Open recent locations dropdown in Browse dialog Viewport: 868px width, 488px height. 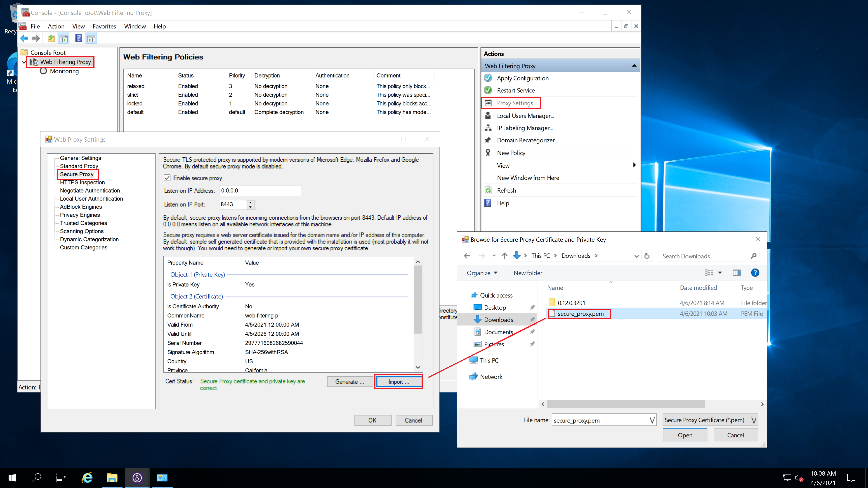(x=494, y=256)
